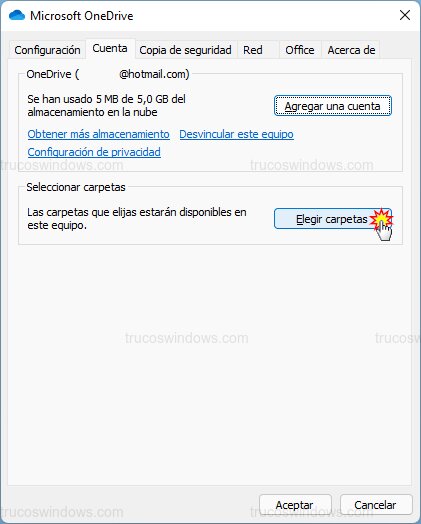Click the Las carpetas que elijas description text

click(x=137, y=219)
